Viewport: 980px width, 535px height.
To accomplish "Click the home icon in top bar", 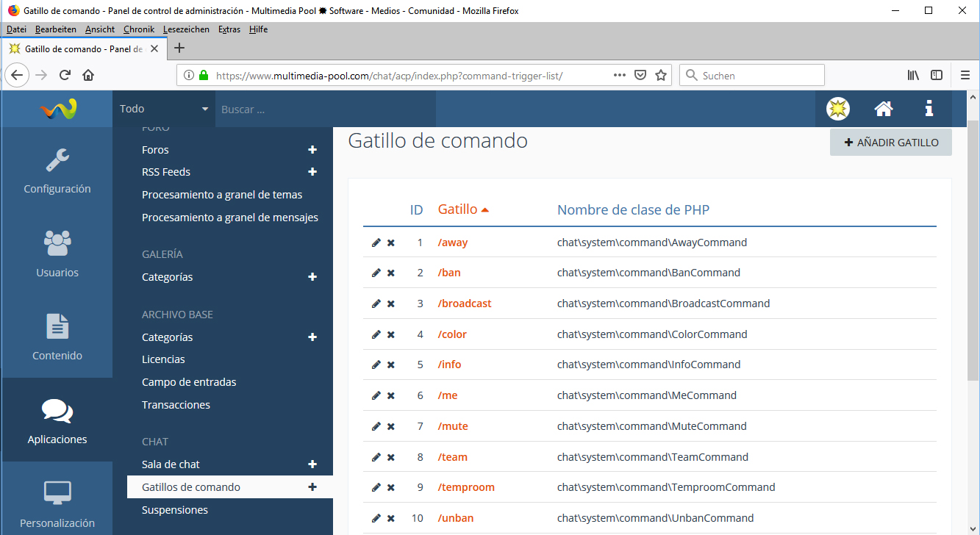I will pos(883,109).
